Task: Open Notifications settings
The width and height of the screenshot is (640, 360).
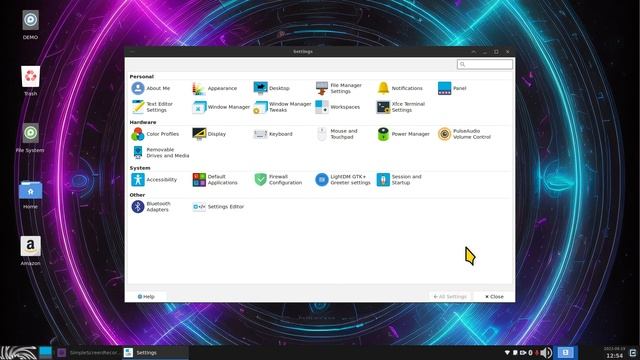Action: pyautogui.click(x=400, y=88)
